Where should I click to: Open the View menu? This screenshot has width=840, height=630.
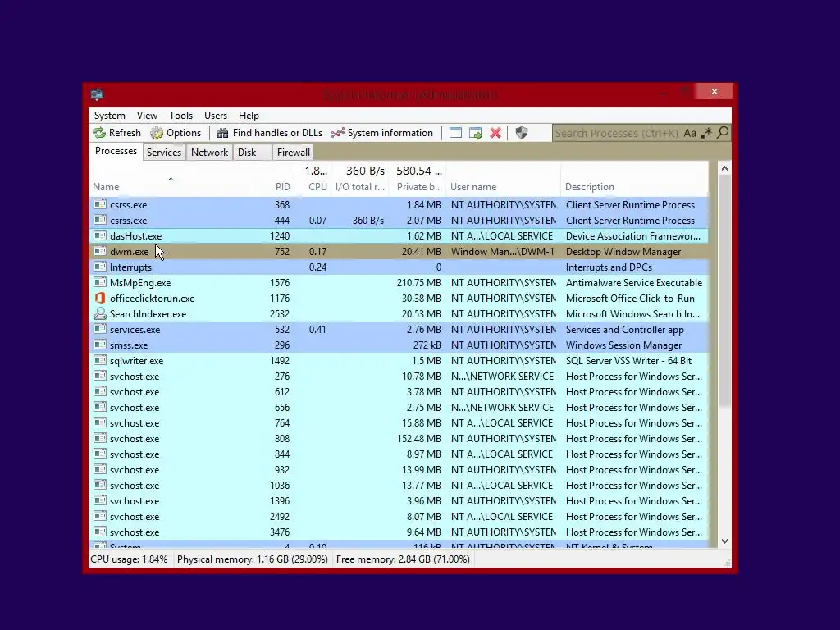click(x=147, y=116)
